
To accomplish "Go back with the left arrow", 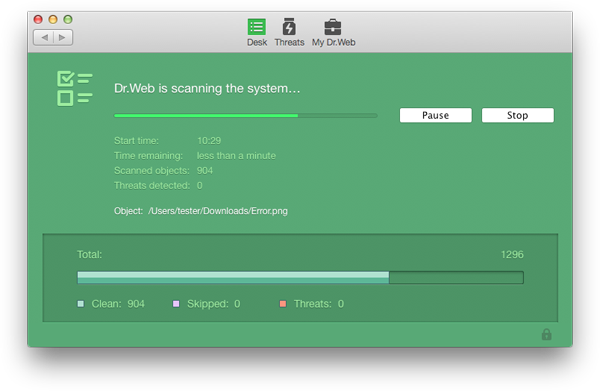I will [x=44, y=37].
